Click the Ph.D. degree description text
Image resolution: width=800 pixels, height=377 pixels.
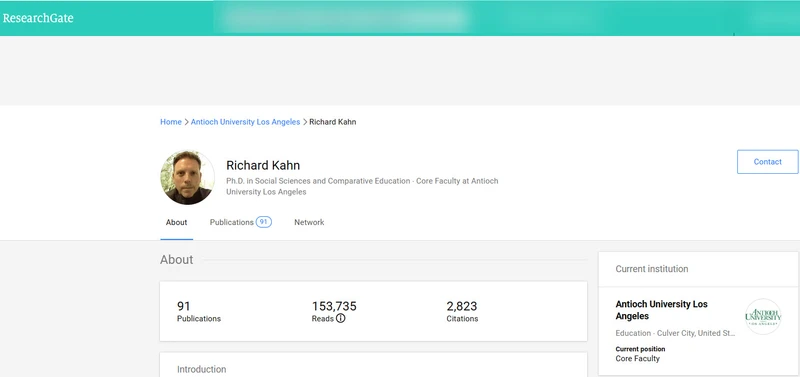coord(362,186)
